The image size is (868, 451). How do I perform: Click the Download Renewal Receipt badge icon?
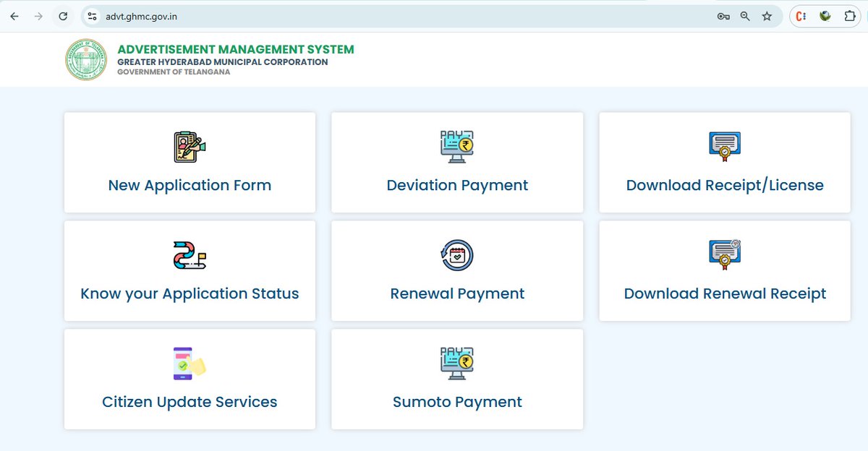[x=724, y=252]
